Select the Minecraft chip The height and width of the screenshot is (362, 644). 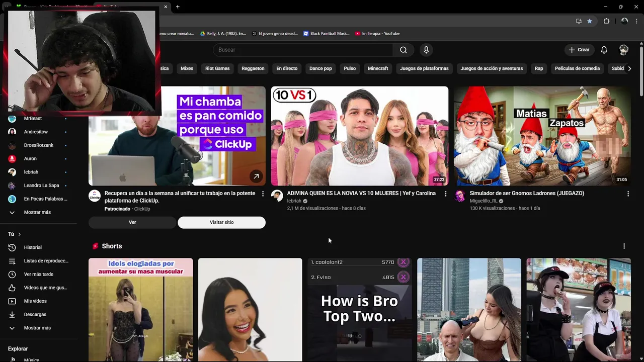click(x=378, y=68)
